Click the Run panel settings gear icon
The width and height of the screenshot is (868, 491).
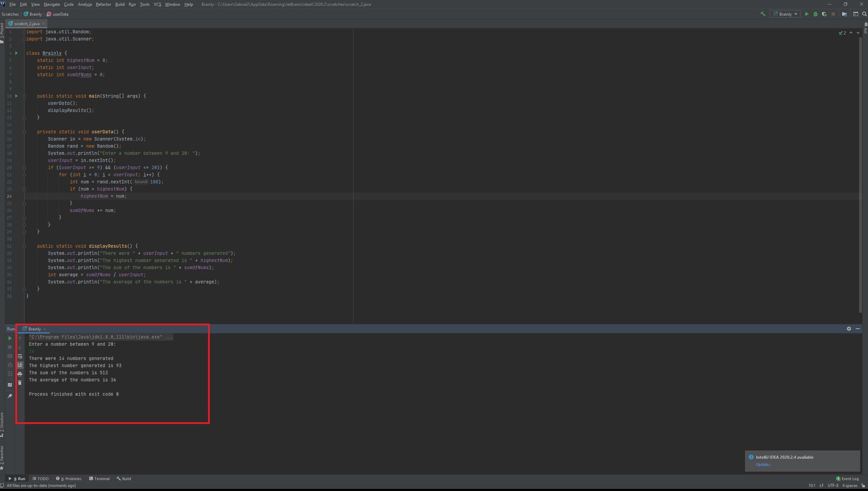[x=849, y=329]
